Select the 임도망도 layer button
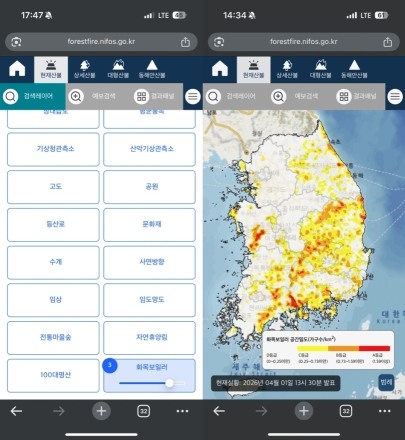 pos(149,300)
